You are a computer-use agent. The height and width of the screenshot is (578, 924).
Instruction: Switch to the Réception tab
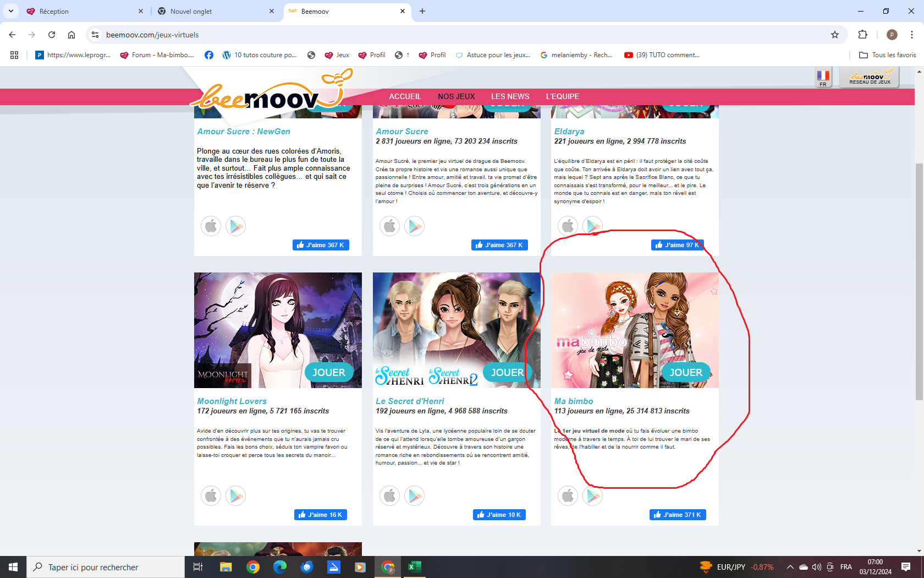85,11
